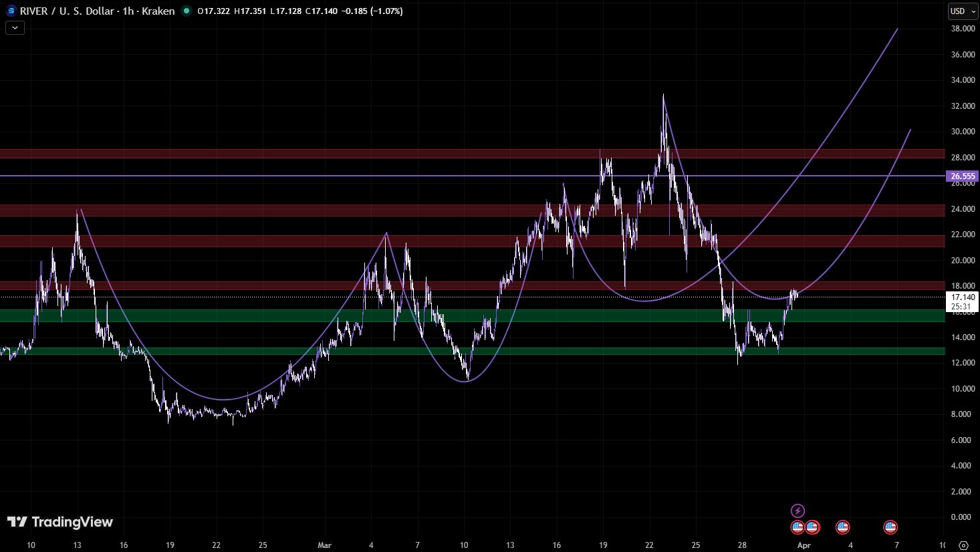
Task: Click the 17.140 current price label
Action: pyautogui.click(x=963, y=297)
